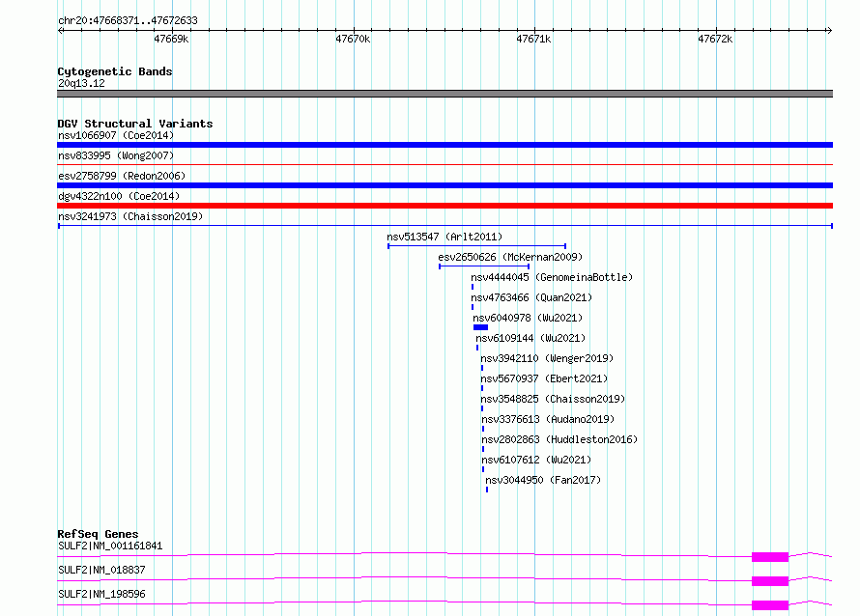The height and width of the screenshot is (616, 860).
Task: Open nsv3942110 (Wenger2019) variant label
Action: pos(547,358)
